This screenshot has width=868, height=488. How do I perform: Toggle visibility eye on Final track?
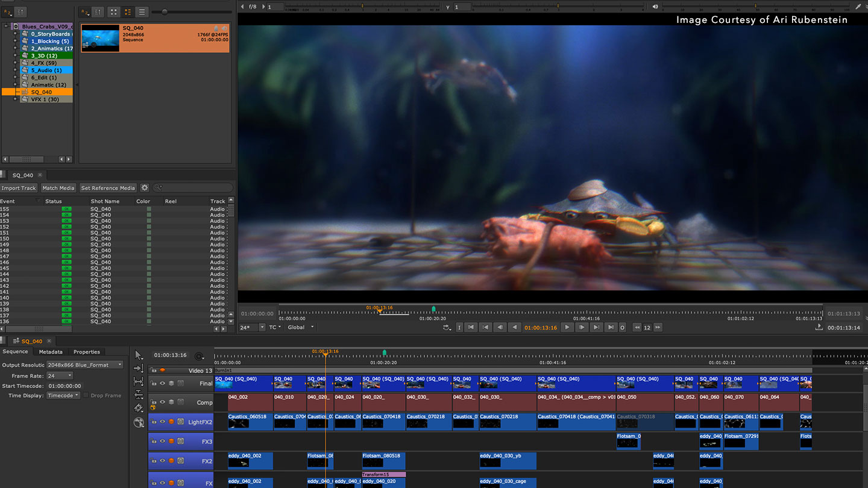tap(162, 383)
